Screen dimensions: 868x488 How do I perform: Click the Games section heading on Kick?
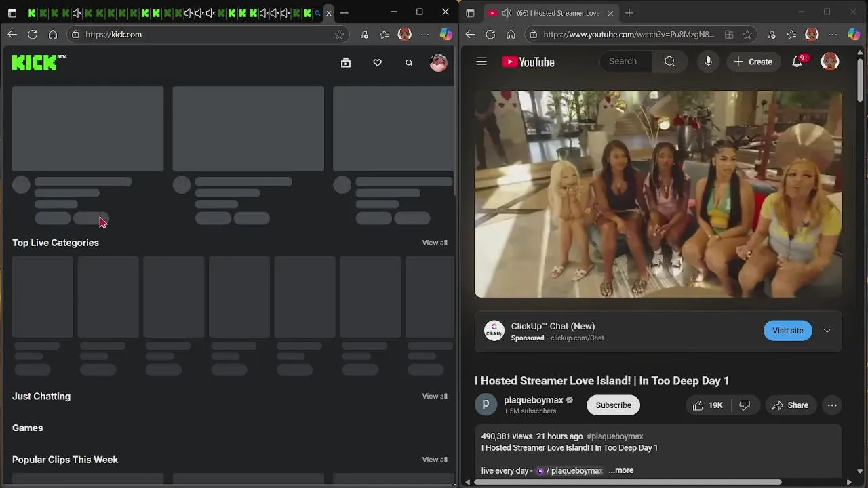click(27, 428)
